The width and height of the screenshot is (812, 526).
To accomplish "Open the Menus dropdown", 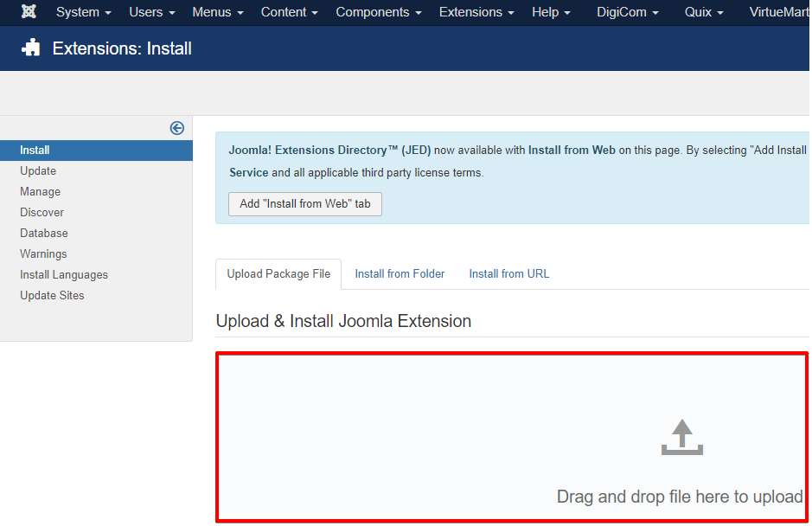I will coord(217,12).
